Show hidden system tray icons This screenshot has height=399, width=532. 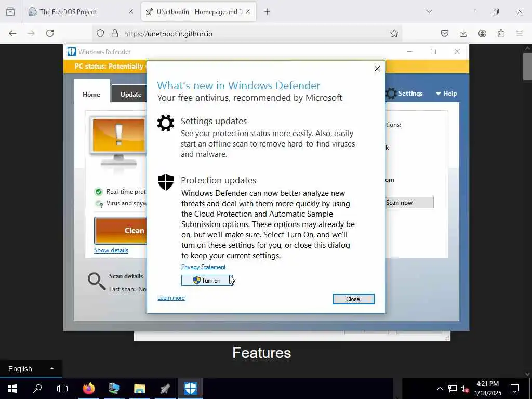440,389
